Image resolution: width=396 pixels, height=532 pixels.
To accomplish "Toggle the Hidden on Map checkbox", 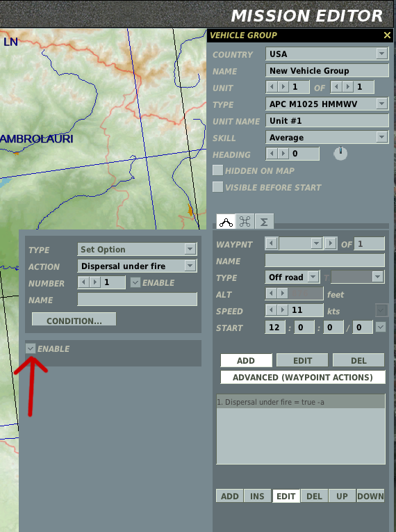I will tap(217, 170).
